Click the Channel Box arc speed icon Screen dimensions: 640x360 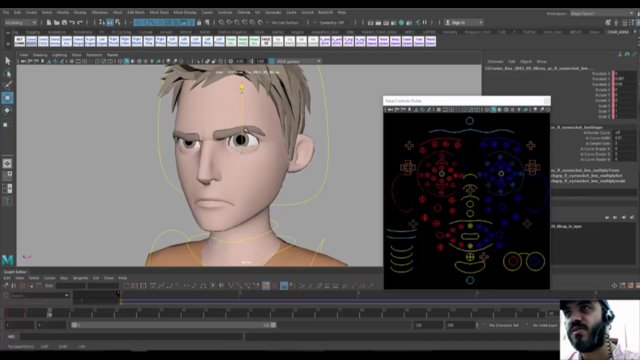(627, 54)
